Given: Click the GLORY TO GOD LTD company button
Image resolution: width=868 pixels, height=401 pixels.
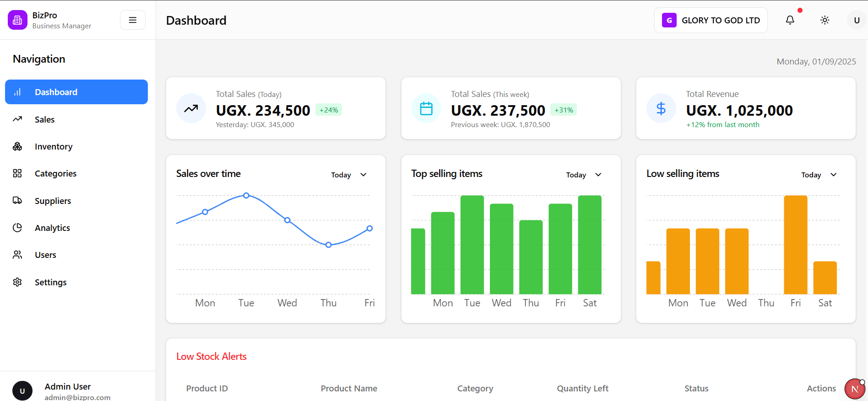Looking at the screenshot, I should click(x=711, y=20).
